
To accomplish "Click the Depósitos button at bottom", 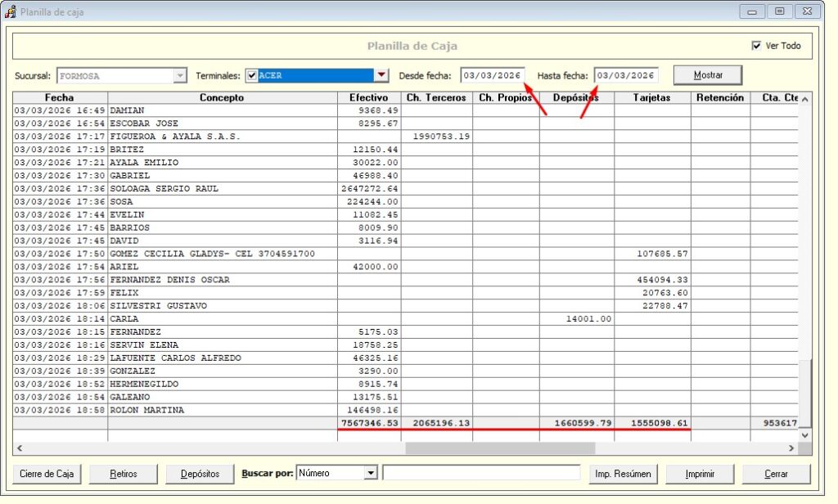I will 200,474.
